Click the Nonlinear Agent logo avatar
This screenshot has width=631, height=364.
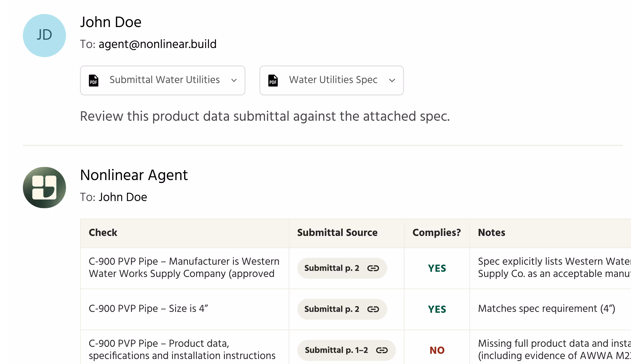tap(44, 187)
